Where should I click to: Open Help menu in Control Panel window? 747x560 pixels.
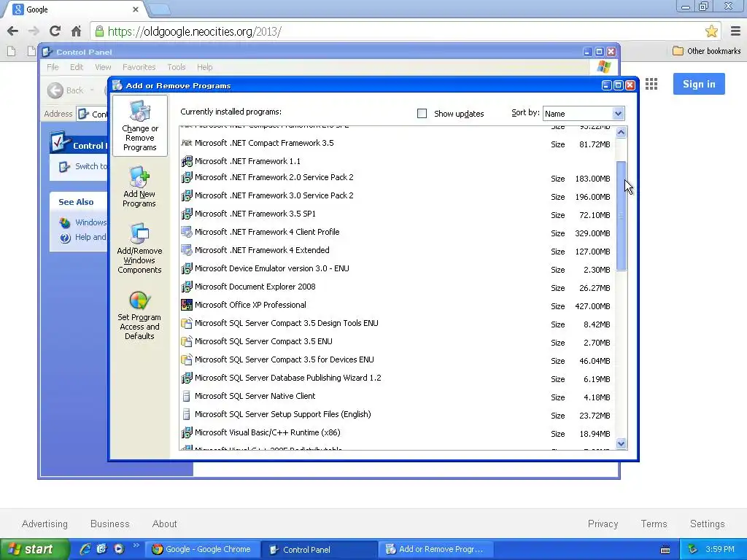[205, 67]
